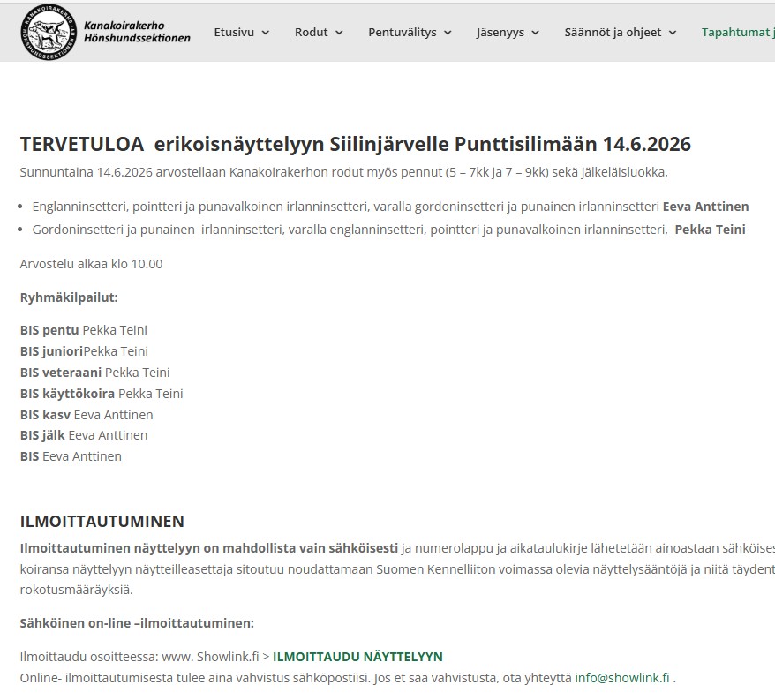Click the bold judge name Eeva Anttinen

(705, 207)
